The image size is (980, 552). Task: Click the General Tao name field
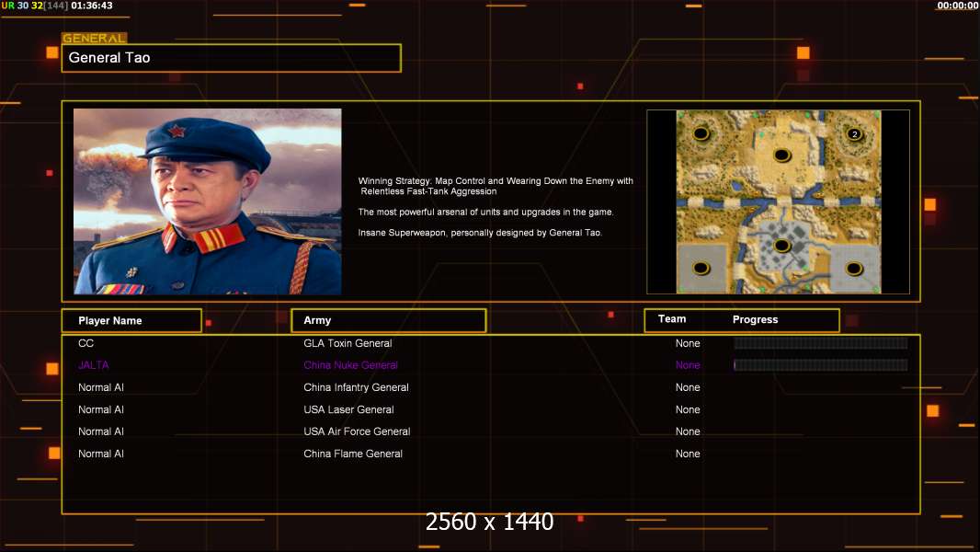point(232,58)
